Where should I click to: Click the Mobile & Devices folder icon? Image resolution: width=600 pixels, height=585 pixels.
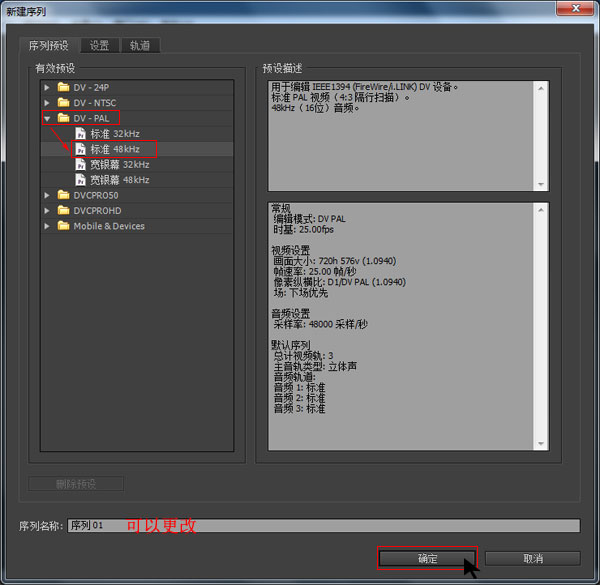point(64,226)
